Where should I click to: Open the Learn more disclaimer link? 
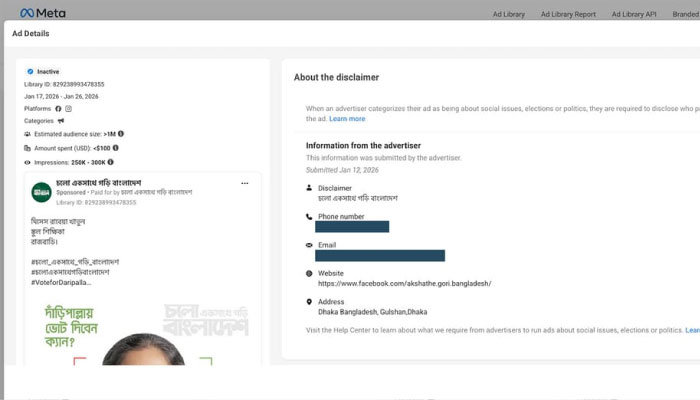[347, 119]
